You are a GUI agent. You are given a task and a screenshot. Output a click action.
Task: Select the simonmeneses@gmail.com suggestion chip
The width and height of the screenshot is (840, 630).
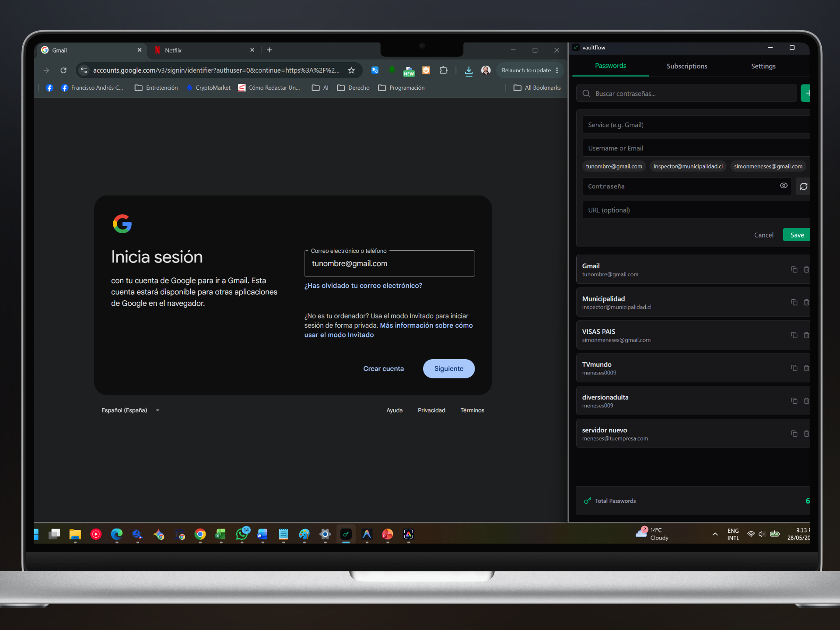[768, 166]
